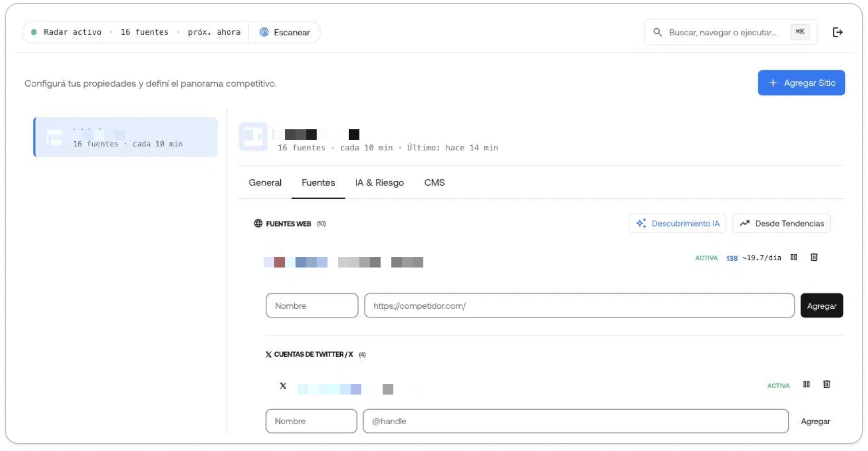Click the "@handle" input field

tap(576, 421)
